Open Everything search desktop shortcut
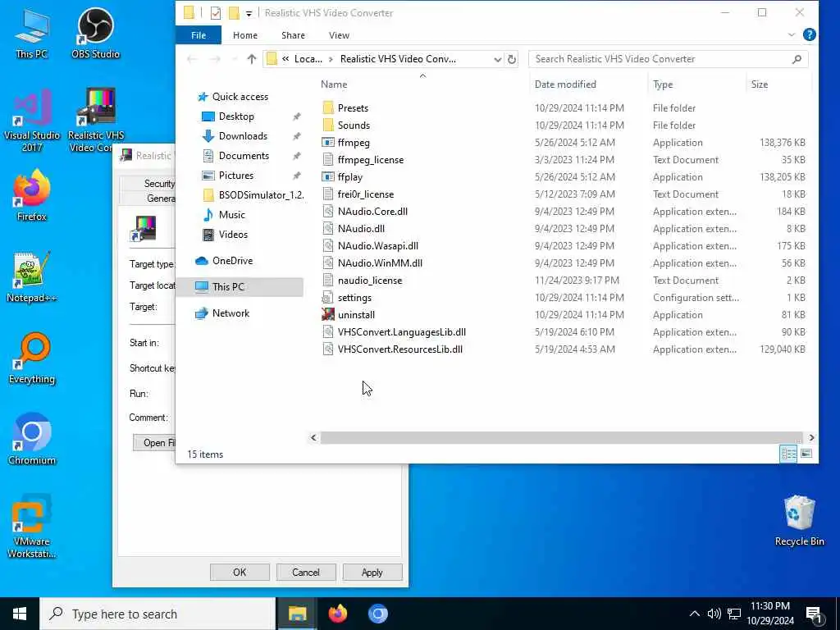Image resolution: width=840 pixels, height=630 pixels. pos(32,358)
